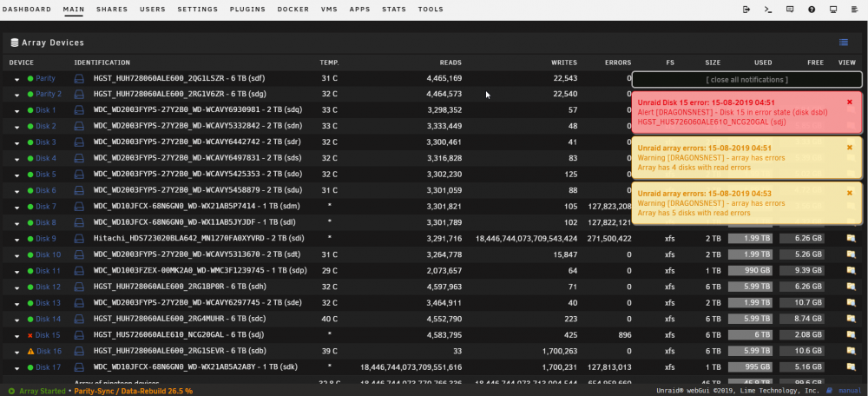Open the Shares tab

112,10
